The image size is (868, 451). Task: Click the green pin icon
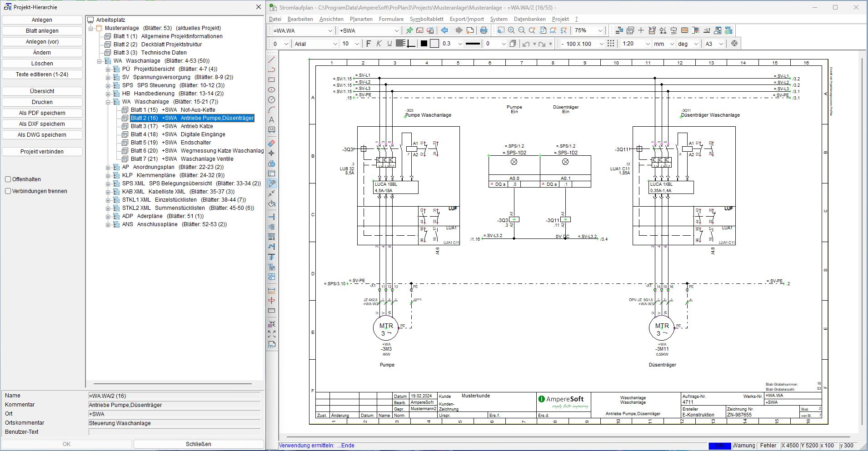coord(409,30)
